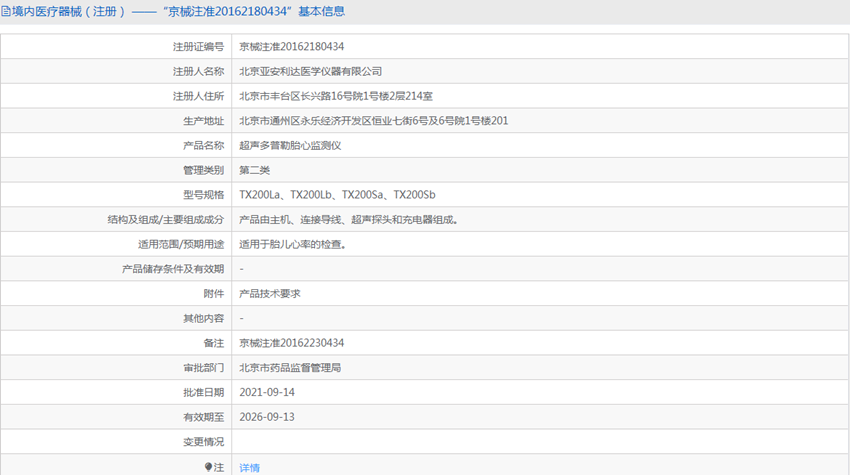Screen dimensions: 850x475
Task: Click the 审批部门 label
Action: [x=203, y=368]
